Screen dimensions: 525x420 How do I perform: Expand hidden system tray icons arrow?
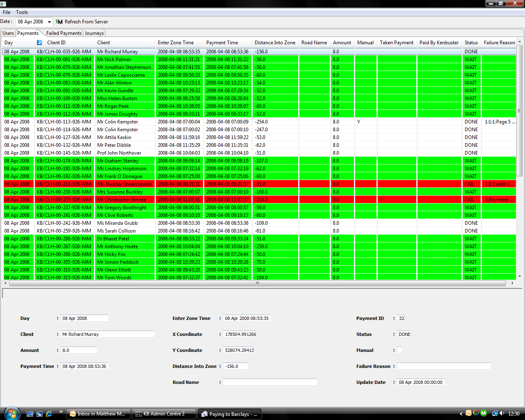(461, 414)
